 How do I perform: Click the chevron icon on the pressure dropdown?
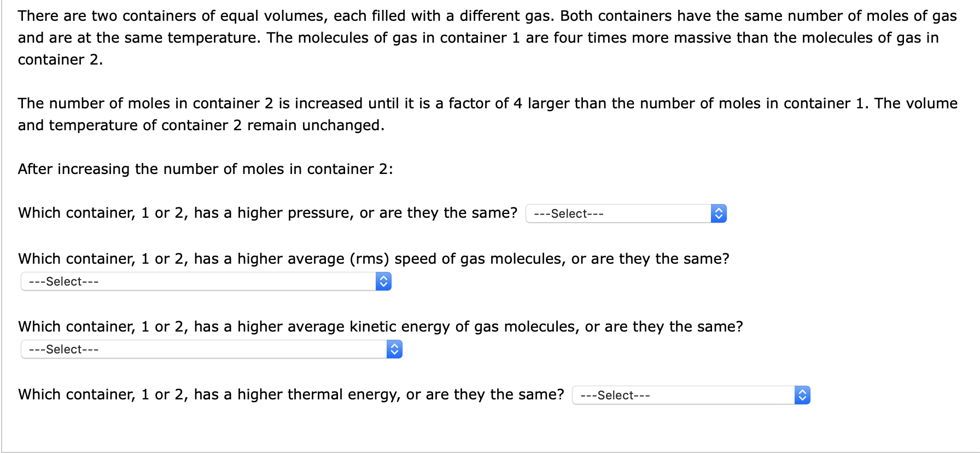coord(719,213)
